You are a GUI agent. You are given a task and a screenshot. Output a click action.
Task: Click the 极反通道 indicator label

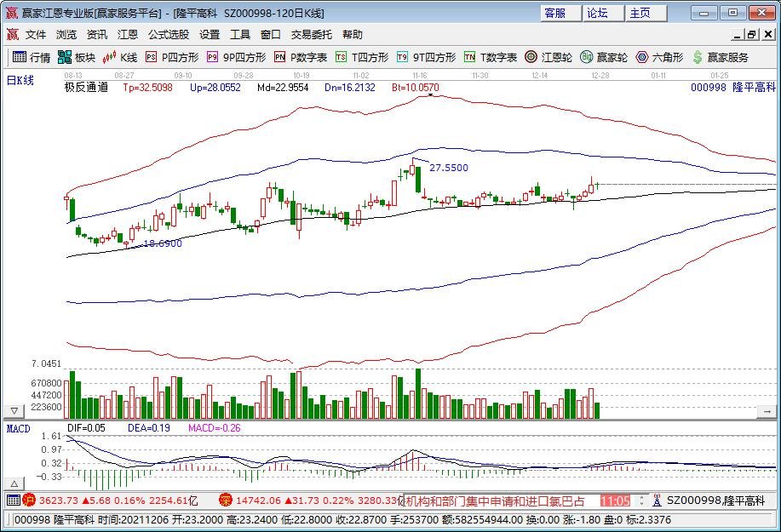86,87
